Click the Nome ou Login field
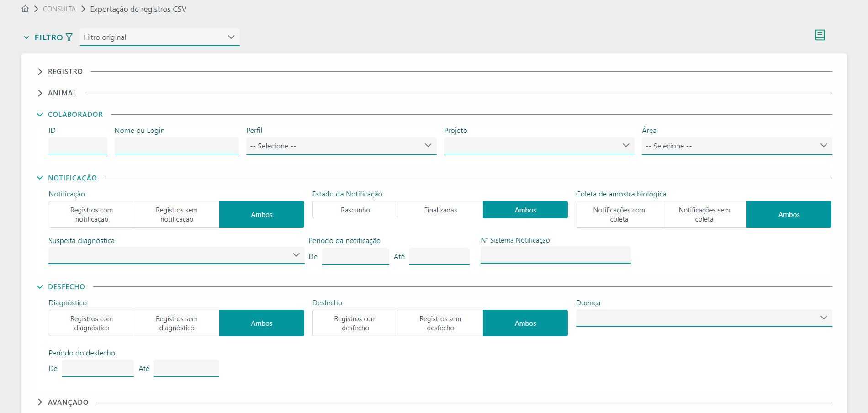868x413 pixels. [x=177, y=146]
